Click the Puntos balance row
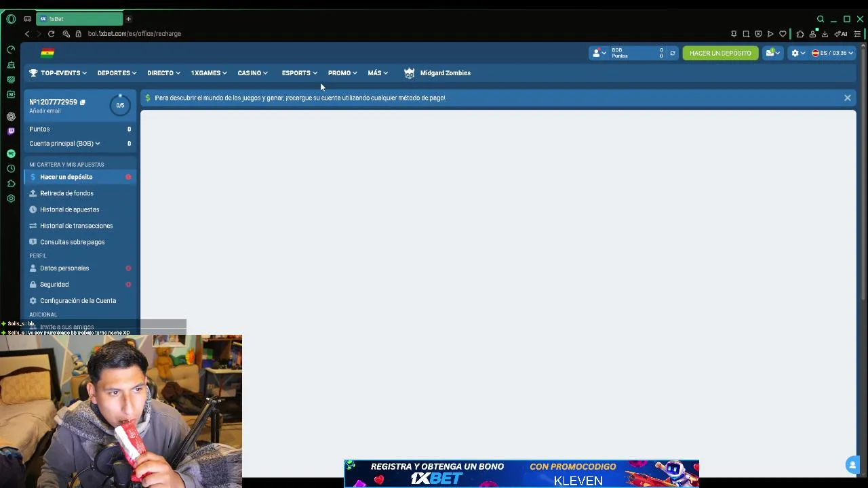The width and height of the screenshot is (868, 488). pyautogui.click(x=80, y=129)
